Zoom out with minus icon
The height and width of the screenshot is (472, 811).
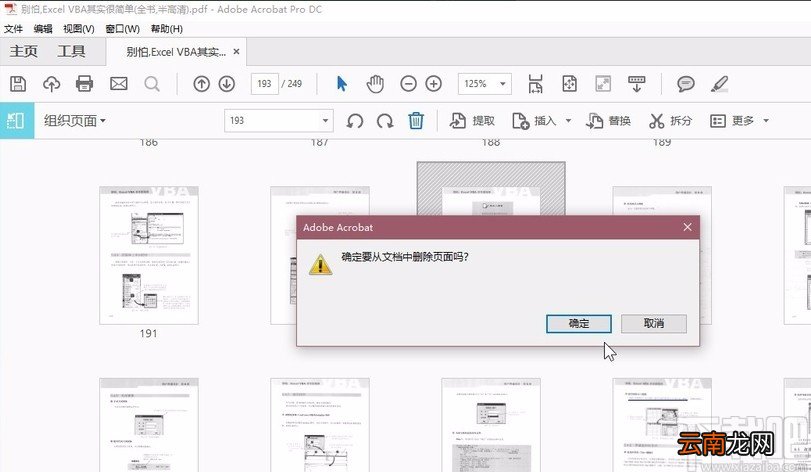click(x=409, y=84)
